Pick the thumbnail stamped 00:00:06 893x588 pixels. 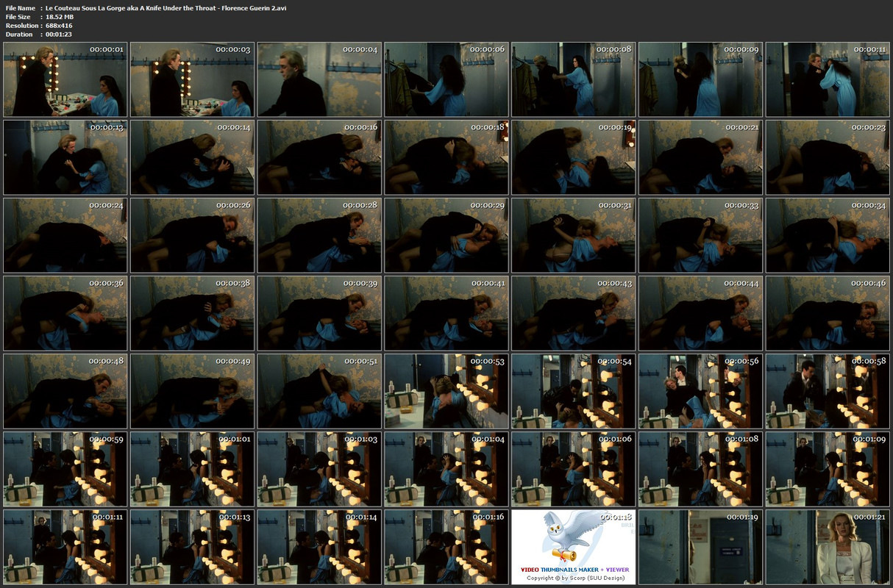(x=446, y=79)
